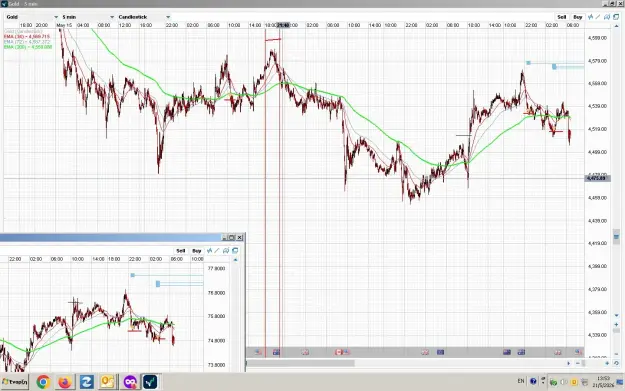Click lower blue order marker in small chart

pos(158,284)
